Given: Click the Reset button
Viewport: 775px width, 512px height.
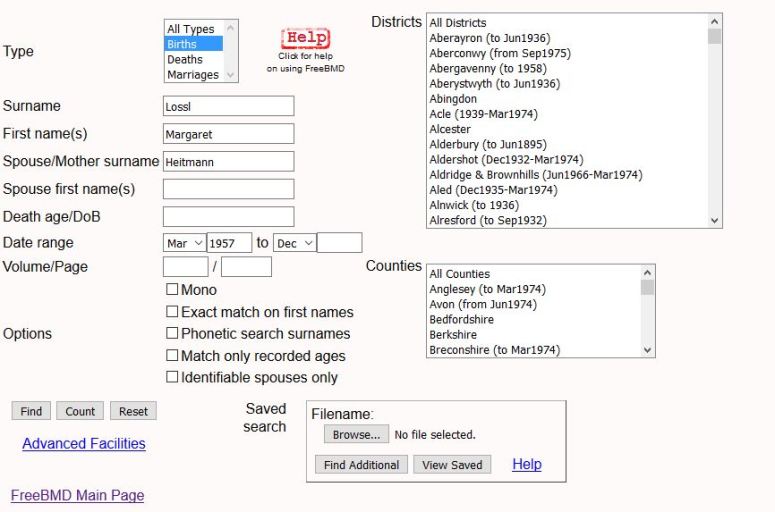Looking at the screenshot, I should click(133, 411).
